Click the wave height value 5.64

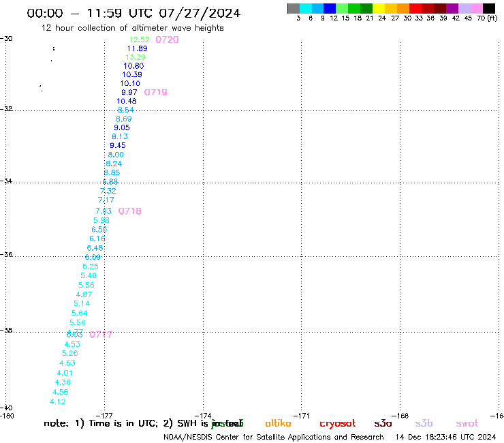coord(80,313)
